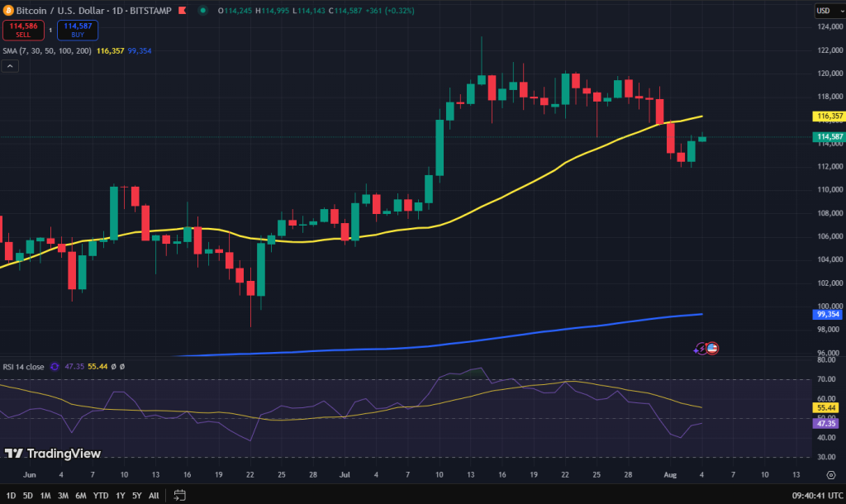This screenshot has width=846, height=504.
Task: Click the yellow SMA value 116,357 in legend
Action: tap(110, 50)
